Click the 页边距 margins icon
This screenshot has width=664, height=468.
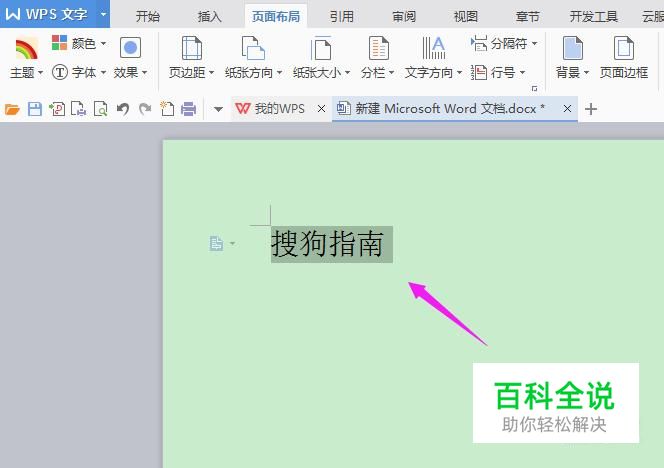(191, 48)
